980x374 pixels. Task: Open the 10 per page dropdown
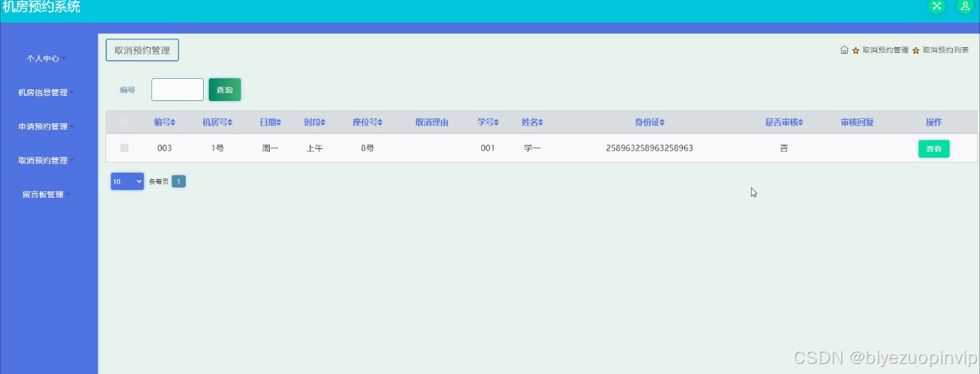coord(127,181)
